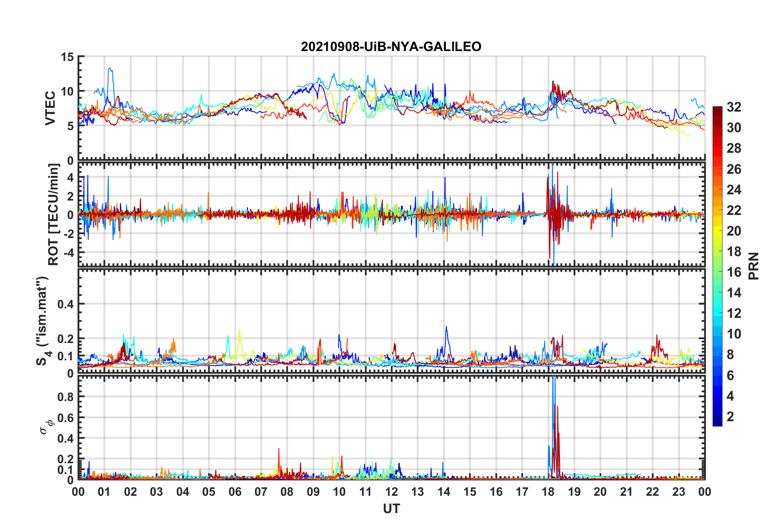Click the PRN colorbar label
This screenshot has height=532, width=783.
754,266
